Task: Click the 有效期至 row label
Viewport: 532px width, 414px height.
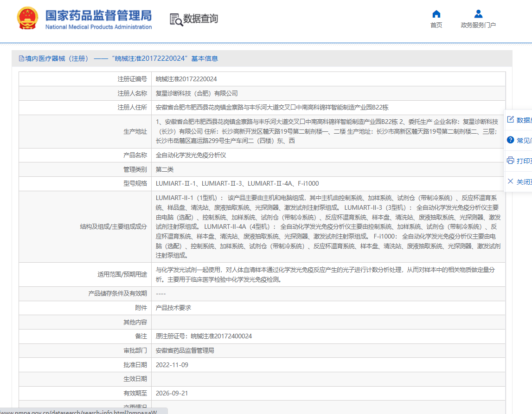Action: (135, 393)
